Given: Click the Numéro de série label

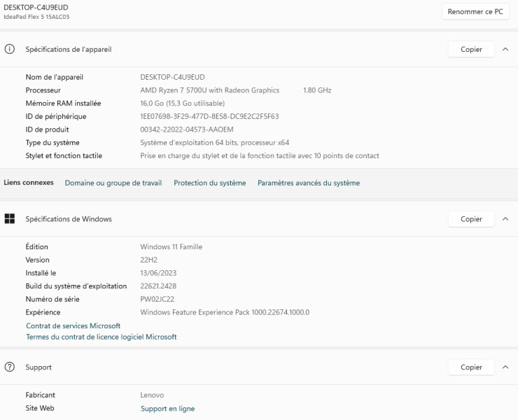Looking at the screenshot, I should tap(52, 299).
